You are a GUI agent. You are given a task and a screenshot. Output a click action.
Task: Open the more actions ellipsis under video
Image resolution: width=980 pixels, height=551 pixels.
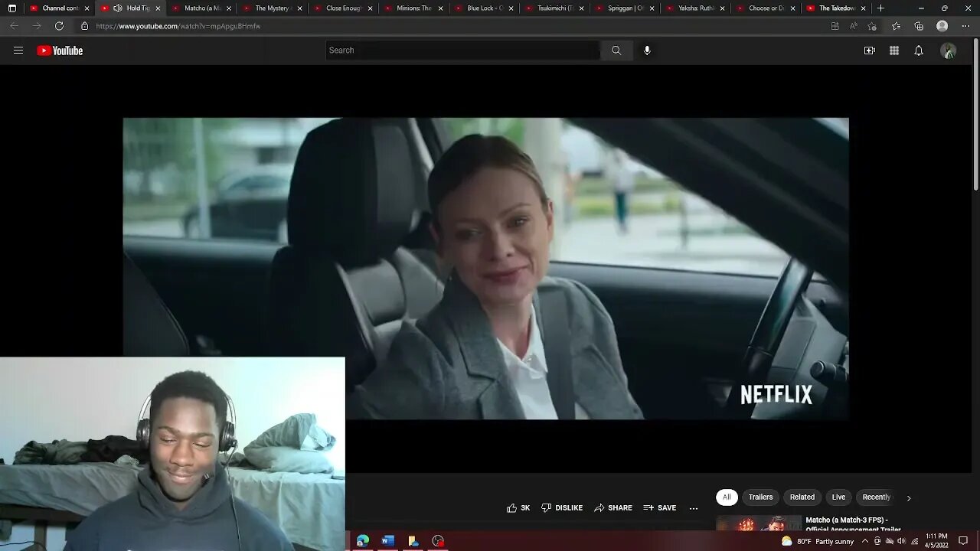694,508
